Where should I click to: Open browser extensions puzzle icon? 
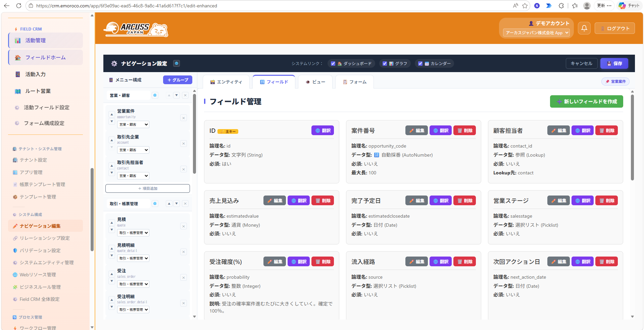pos(561,6)
